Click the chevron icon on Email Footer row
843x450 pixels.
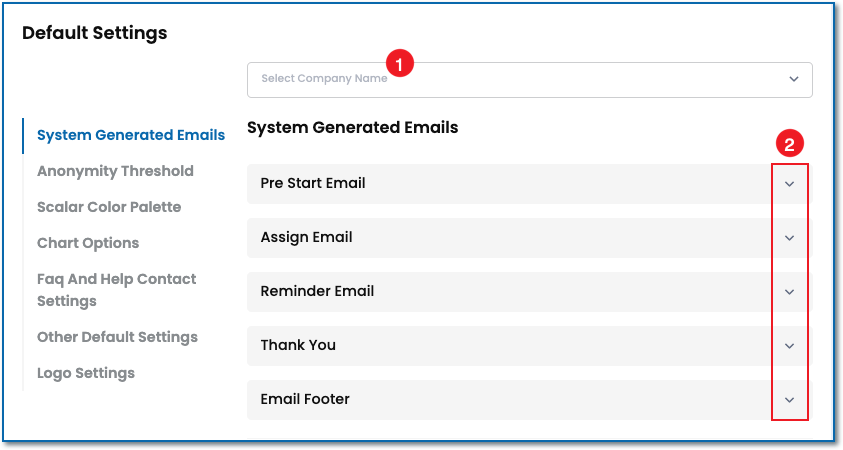(x=789, y=400)
